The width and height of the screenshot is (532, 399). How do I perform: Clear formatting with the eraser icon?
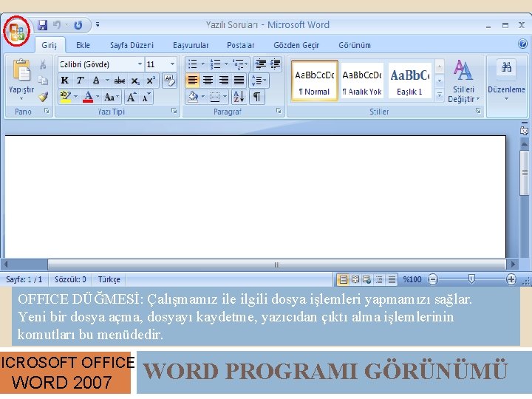(x=169, y=81)
